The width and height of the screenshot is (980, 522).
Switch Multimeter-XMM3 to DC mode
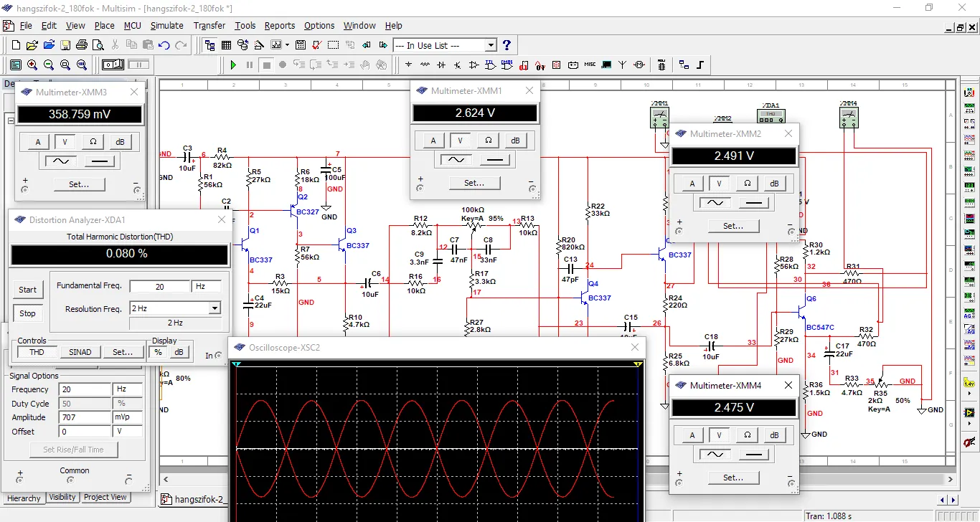100,161
